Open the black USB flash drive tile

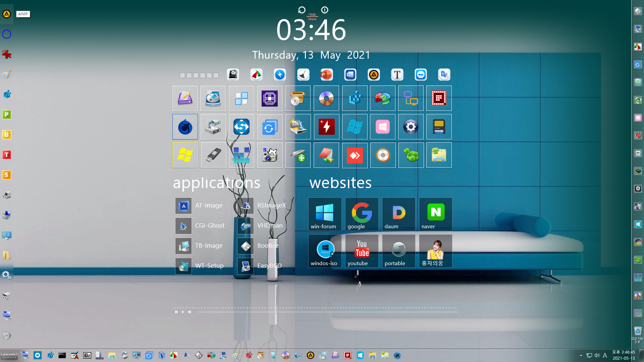click(x=213, y=155)
